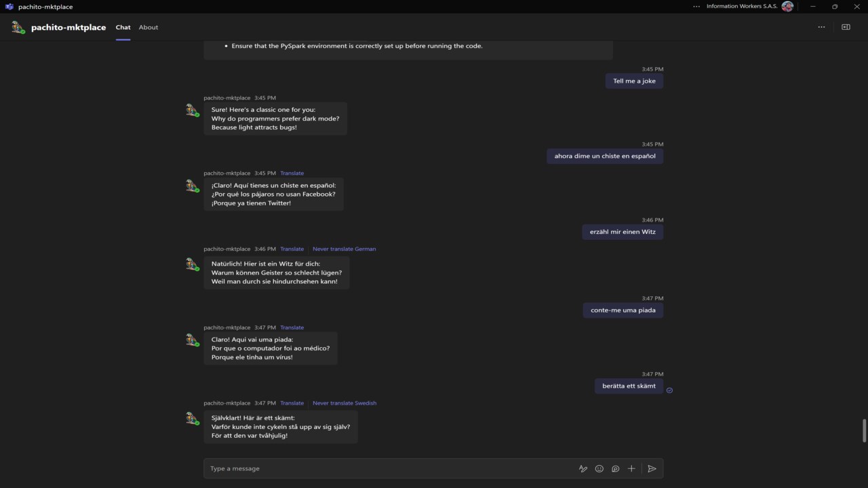Choose Never translate German
The width and height of the screenshot is (868, 488).
tap(344, 249)
